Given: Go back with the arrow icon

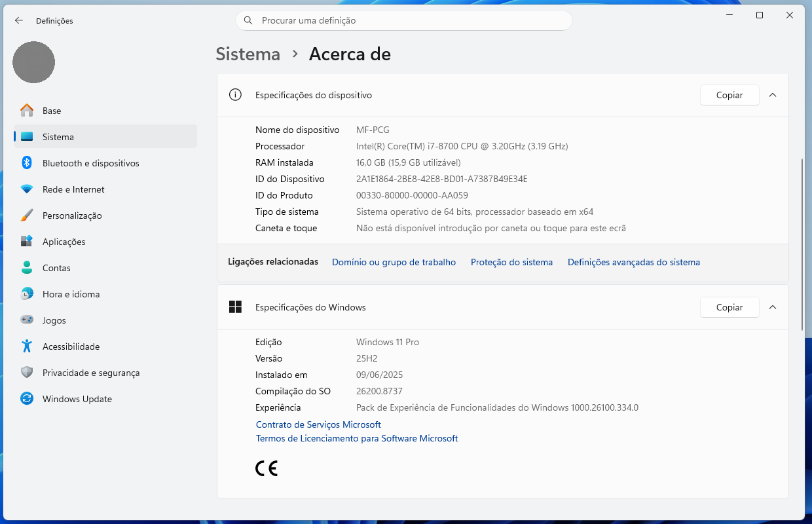Looking at the screenshot, I should click(x=19, y=20).
